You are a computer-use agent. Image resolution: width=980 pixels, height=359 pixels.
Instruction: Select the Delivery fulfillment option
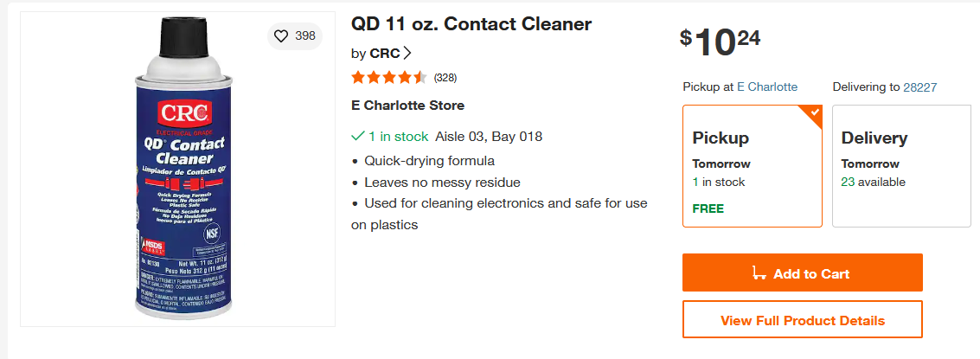pyautogui.click(x=901, y=166)
